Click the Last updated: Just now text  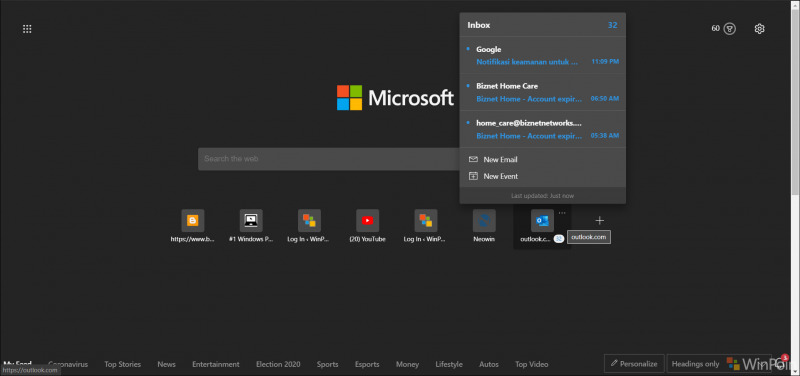tap(542, 196)
